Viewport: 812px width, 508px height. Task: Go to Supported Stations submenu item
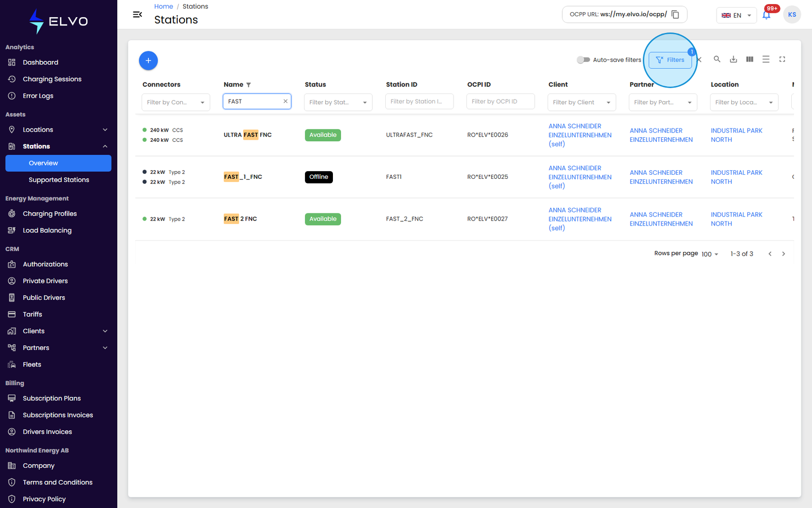pos(59,180)
